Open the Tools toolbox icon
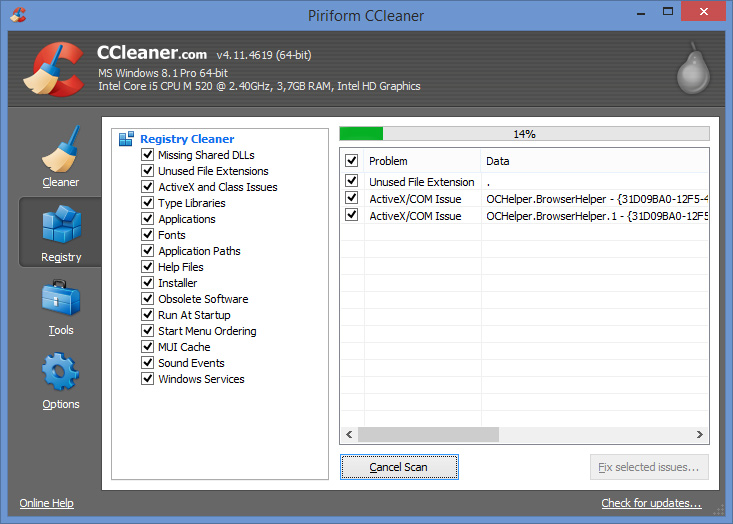Screen dimensions: 733x524 pos(61,298)
